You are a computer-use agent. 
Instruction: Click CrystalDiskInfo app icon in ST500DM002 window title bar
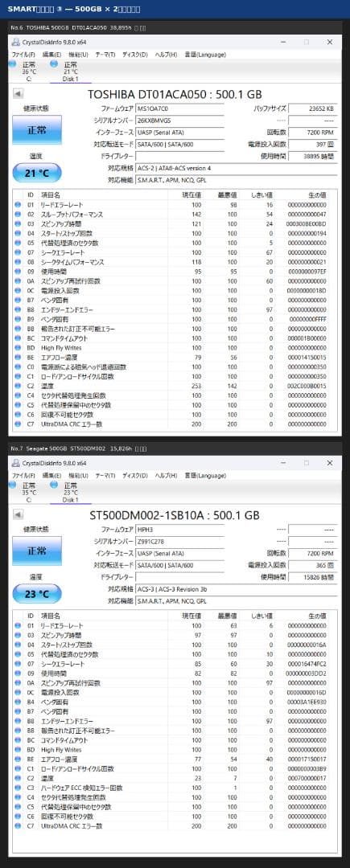[15, 462]
